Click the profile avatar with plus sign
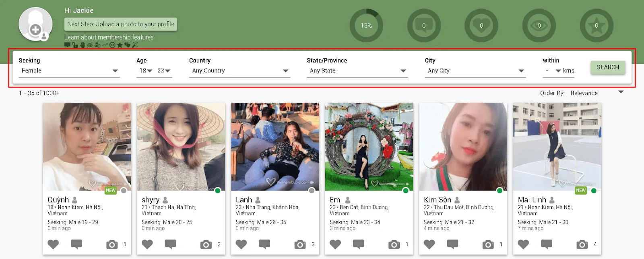 point(35,24)
